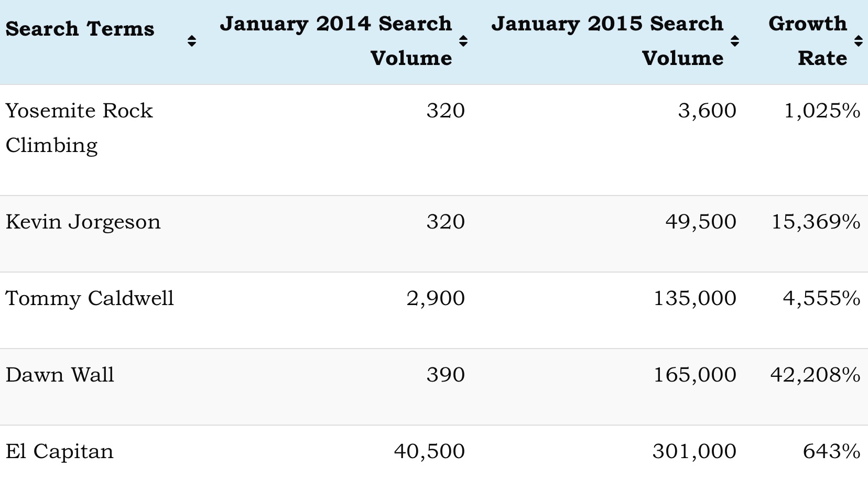Click sort arrows beside January 2015 Search Volume
The image size is (868, 499).
pos(735,41)
